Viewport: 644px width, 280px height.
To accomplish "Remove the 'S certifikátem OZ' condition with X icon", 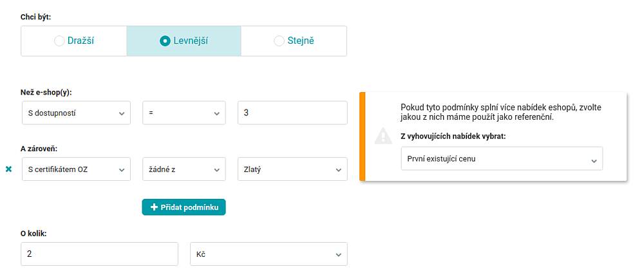I will [x=8, y=169].
